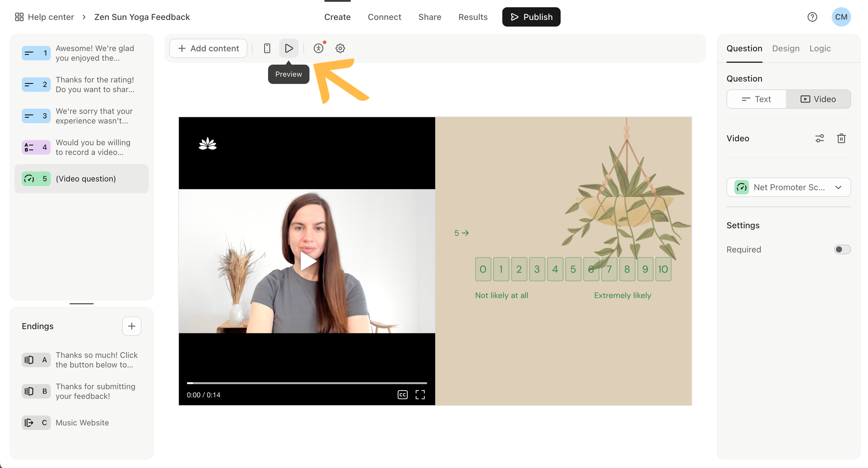The image size is (868, 468).
Task: Select NPS score 4
Action: point(555,269)
